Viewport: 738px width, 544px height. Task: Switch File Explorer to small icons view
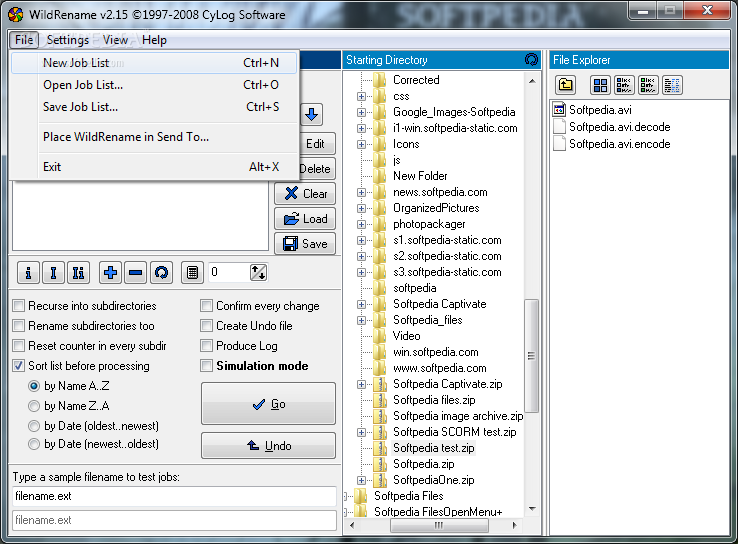point(624,85)
